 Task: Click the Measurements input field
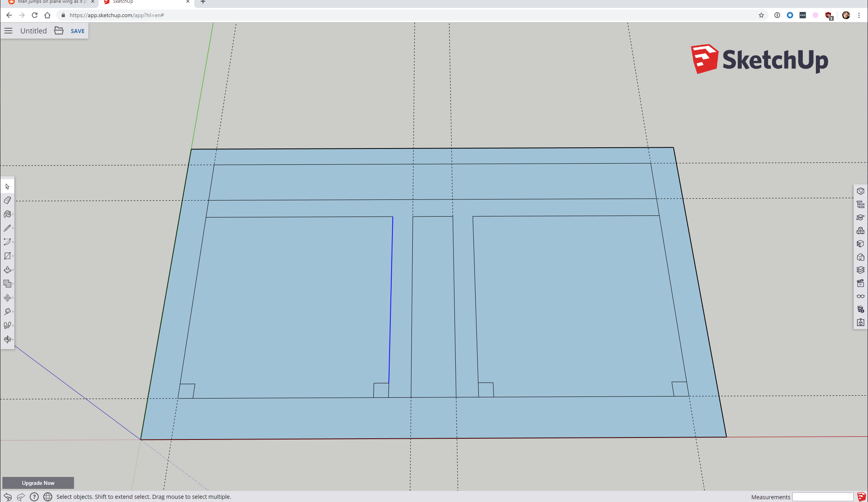(x=822, y=497)
